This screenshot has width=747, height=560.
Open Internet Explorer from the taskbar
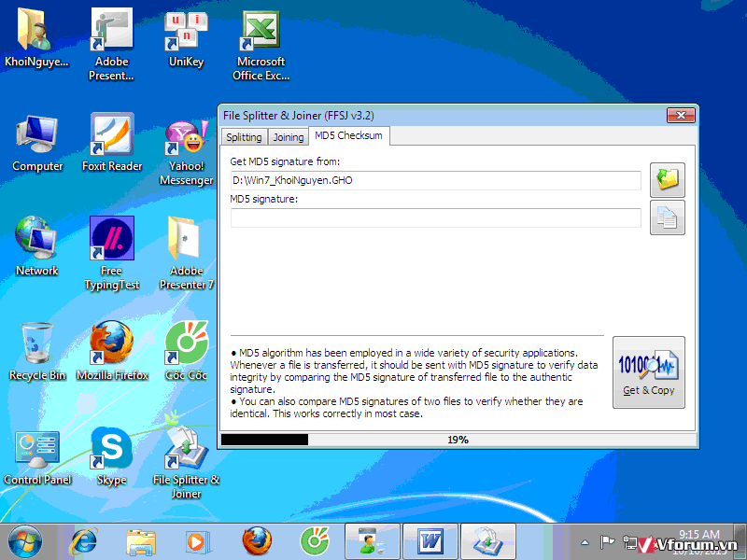84,540
